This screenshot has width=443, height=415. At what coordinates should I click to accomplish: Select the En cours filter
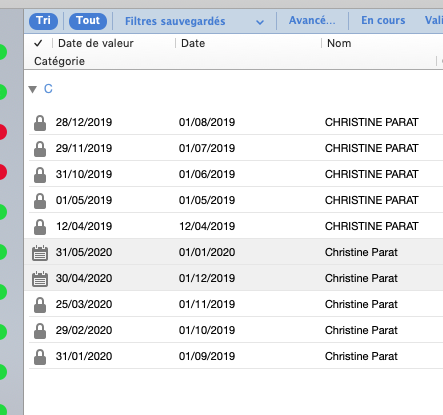click(383, 20)
